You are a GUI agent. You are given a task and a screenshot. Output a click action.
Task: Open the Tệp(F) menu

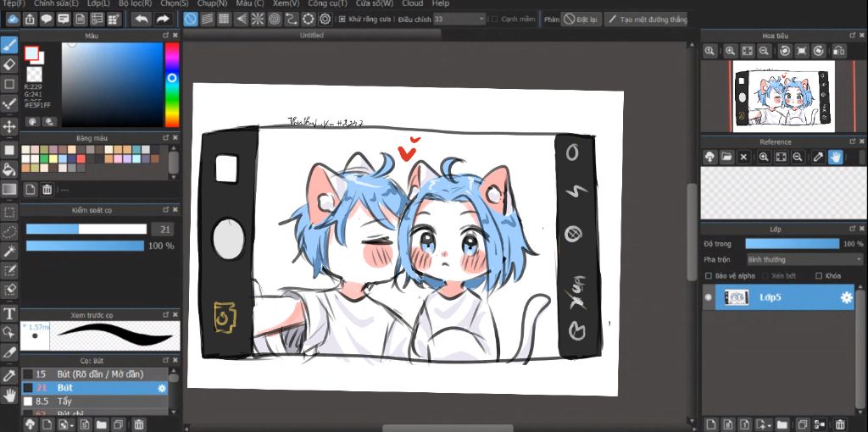tap(14, 3)
